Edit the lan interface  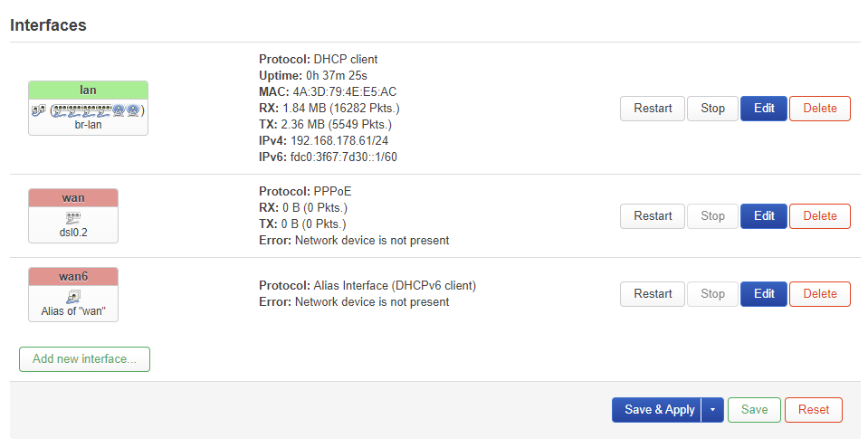[764, 109]
